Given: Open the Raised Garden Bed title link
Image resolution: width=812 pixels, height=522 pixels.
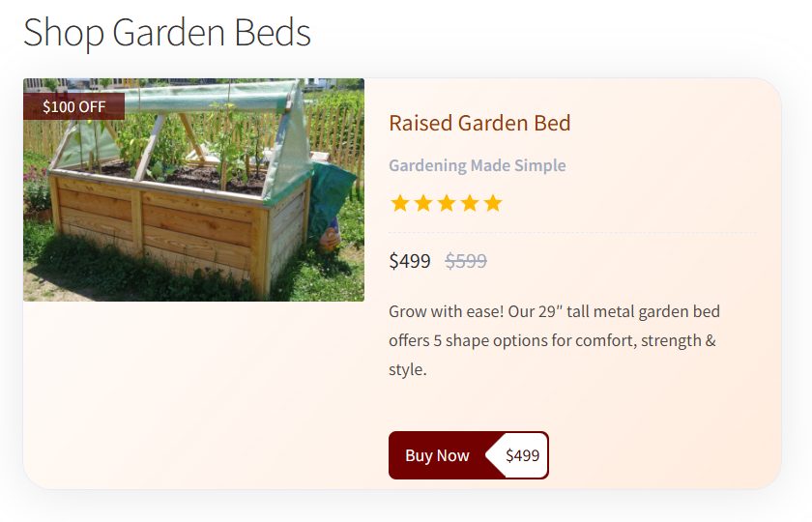Looking at the screenshot, I should pyautogui.click(x=479, y=124).
